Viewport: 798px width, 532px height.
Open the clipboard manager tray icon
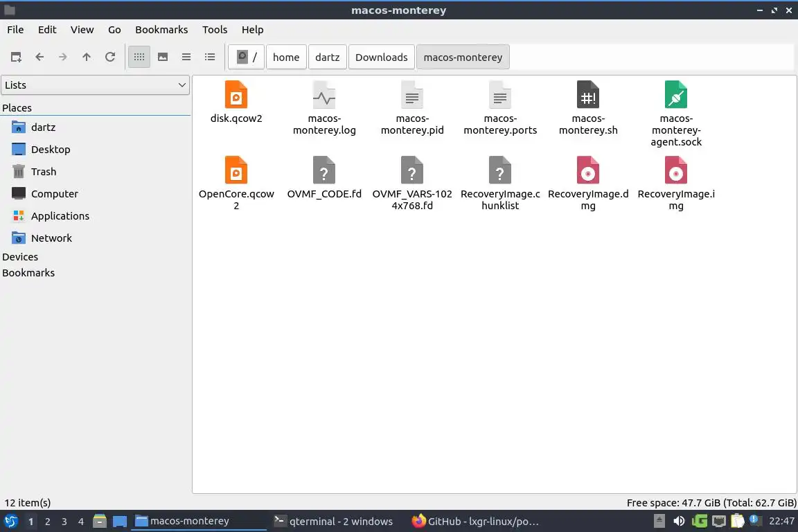pyautogui.click(x=738, y=522)
